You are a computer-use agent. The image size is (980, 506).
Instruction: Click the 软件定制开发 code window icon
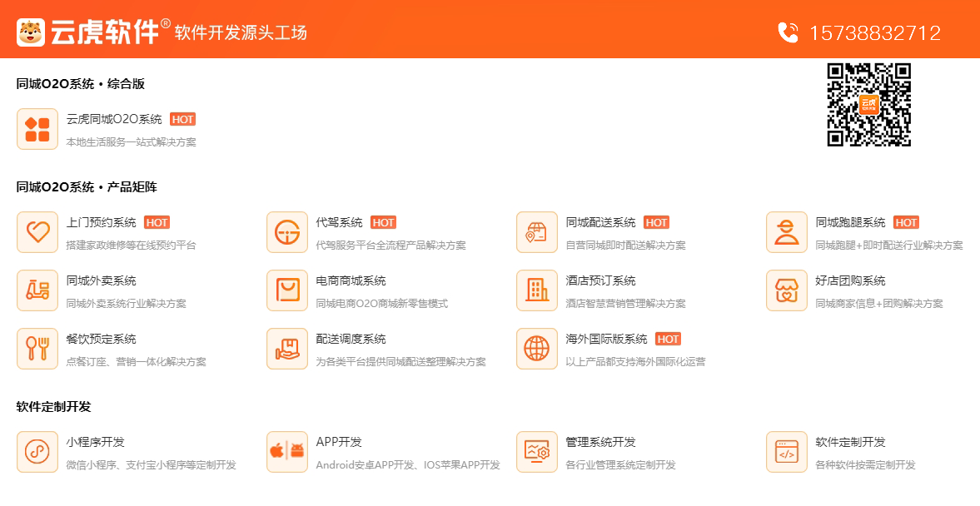787,452
